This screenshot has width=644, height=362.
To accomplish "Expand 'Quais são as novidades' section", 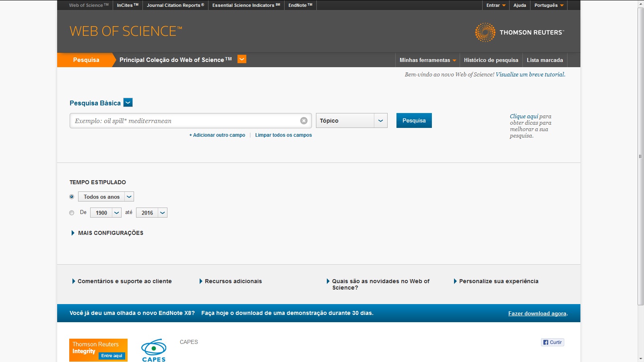I will click(378, 284).
